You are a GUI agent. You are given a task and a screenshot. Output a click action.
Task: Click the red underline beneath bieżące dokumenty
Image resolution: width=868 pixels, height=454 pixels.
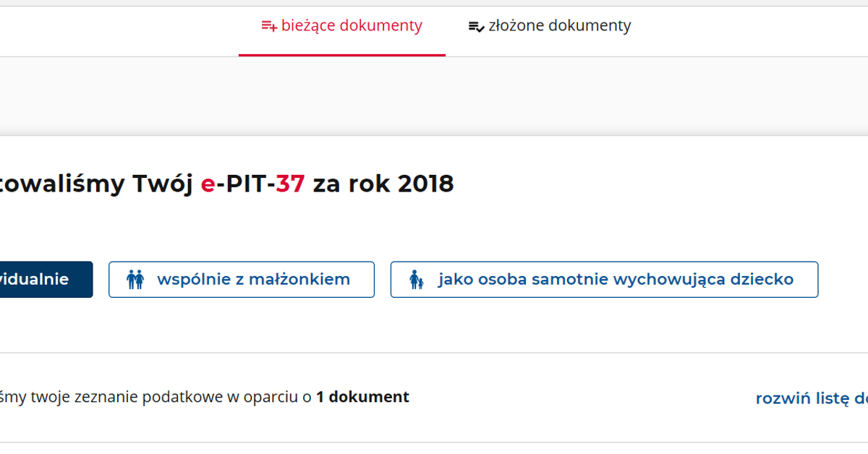[342, 55]
